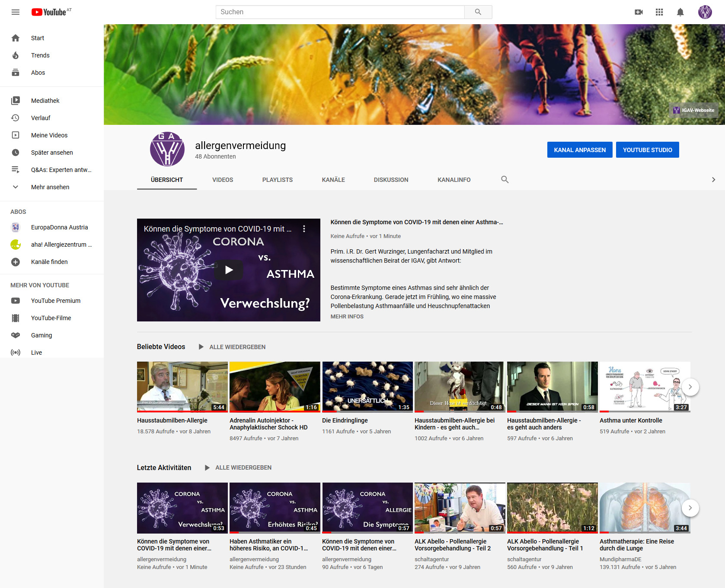725x588 pixels.
Task: Open Meine Videos
Action: coord(52,135)
